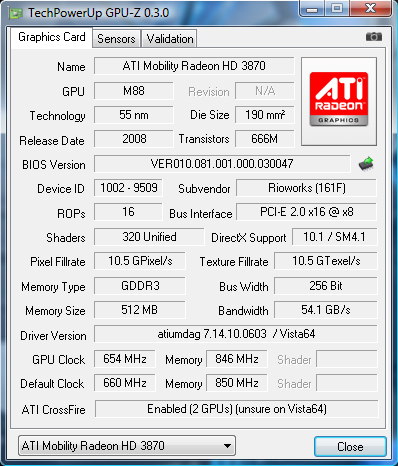Click the Revision field showing N/A

pyautogui.click(x=265, y=91)
